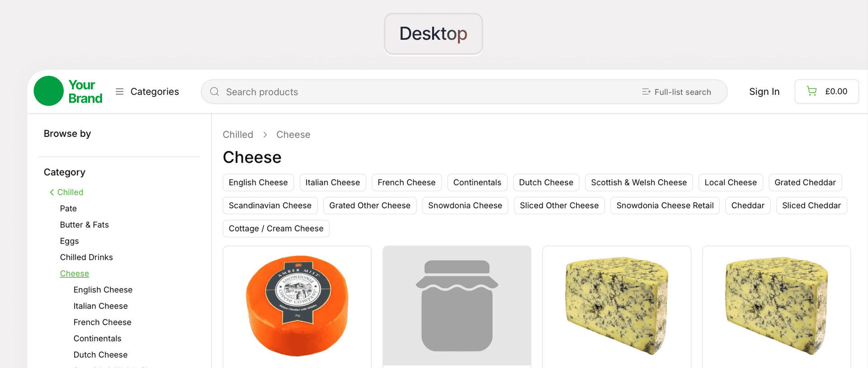
Task: Click the Search products input field
Action: [x=407, y=92]
